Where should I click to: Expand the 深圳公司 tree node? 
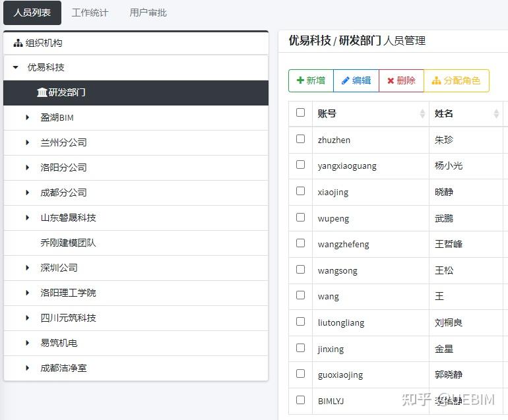[28, 268]
